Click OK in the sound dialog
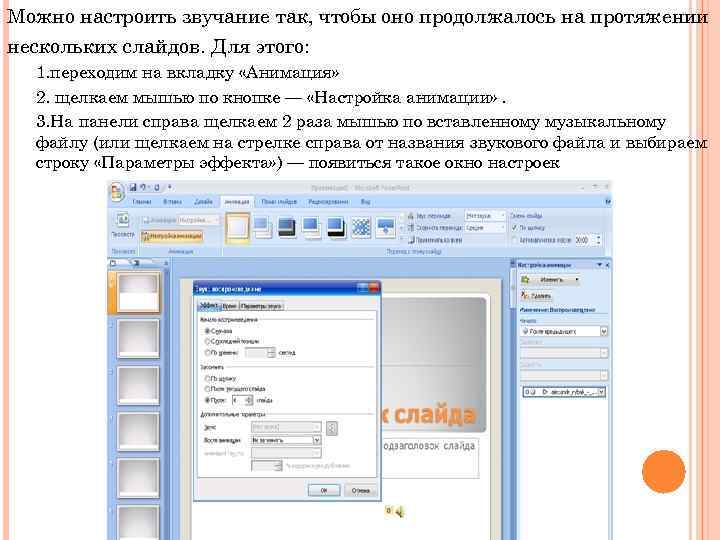Image resolution: width=720 pixels, height=540 pixels. click(x=324, y=490)
